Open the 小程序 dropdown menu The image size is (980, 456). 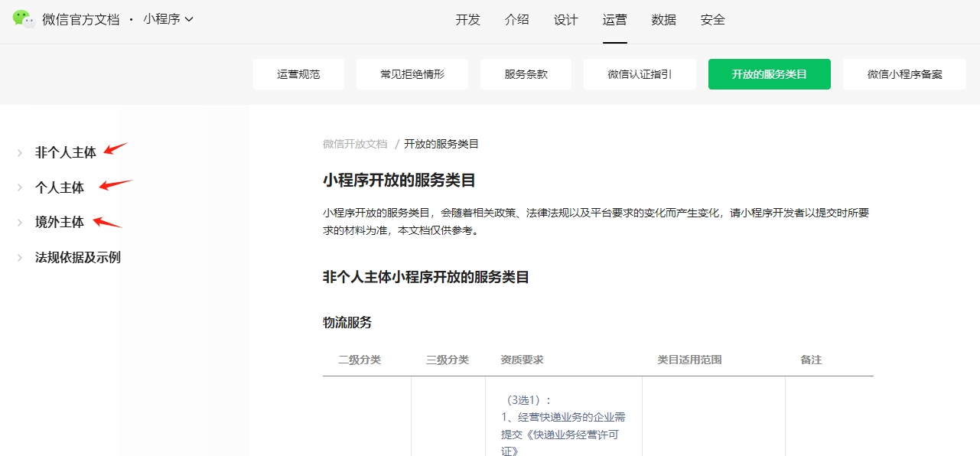click(x=168, y=19)
